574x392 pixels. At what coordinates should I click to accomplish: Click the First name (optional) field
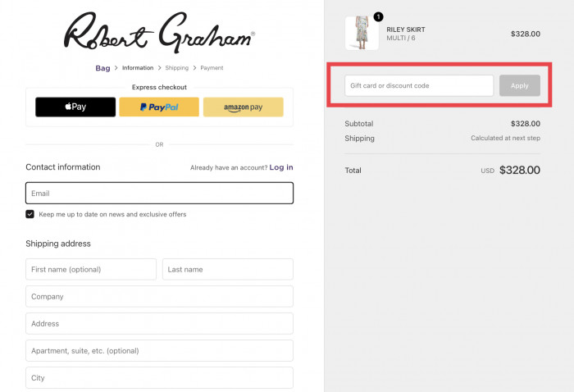(x=91, y=269)
